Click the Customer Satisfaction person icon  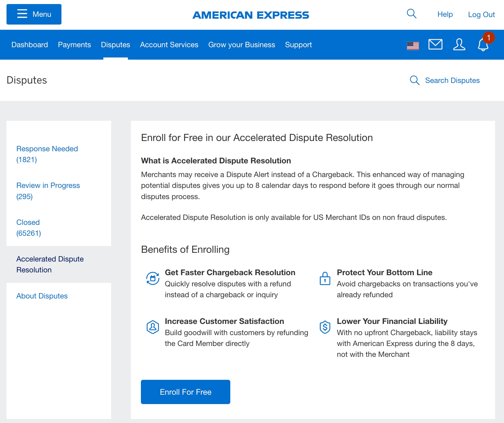click(x=153, y=327)
